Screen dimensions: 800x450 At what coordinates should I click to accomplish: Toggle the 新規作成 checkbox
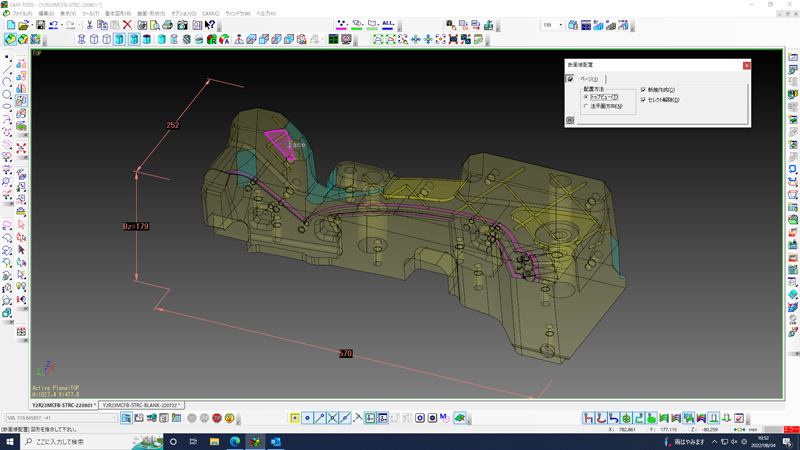pyautogui.click(x=644, y=90)
